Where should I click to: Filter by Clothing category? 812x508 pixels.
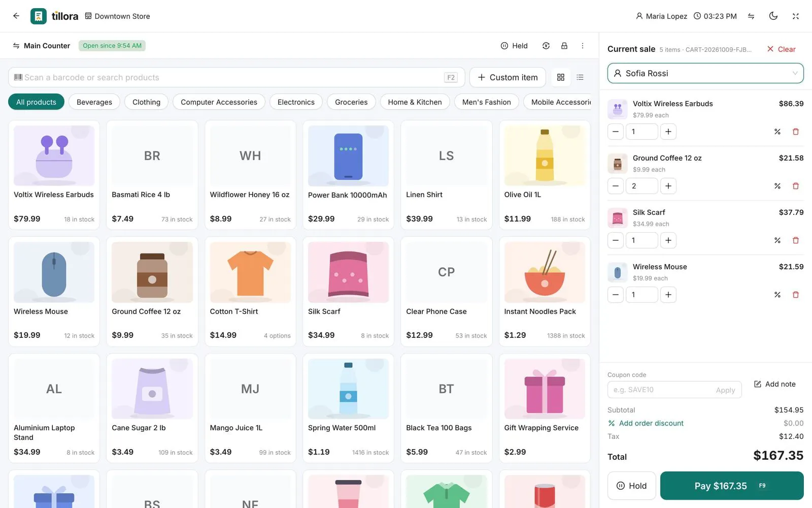(146, 102)
